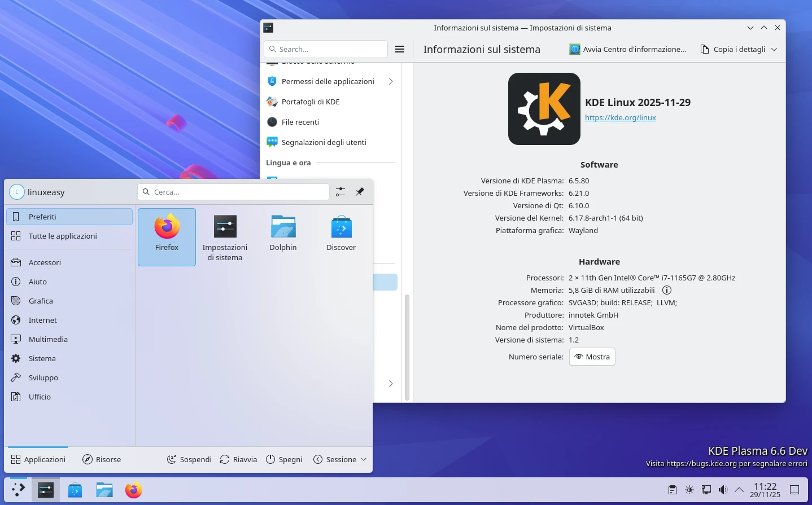Expand Permessi delle applicazioni settings
The height and width of the screenshot is (505, 812).
391,81
